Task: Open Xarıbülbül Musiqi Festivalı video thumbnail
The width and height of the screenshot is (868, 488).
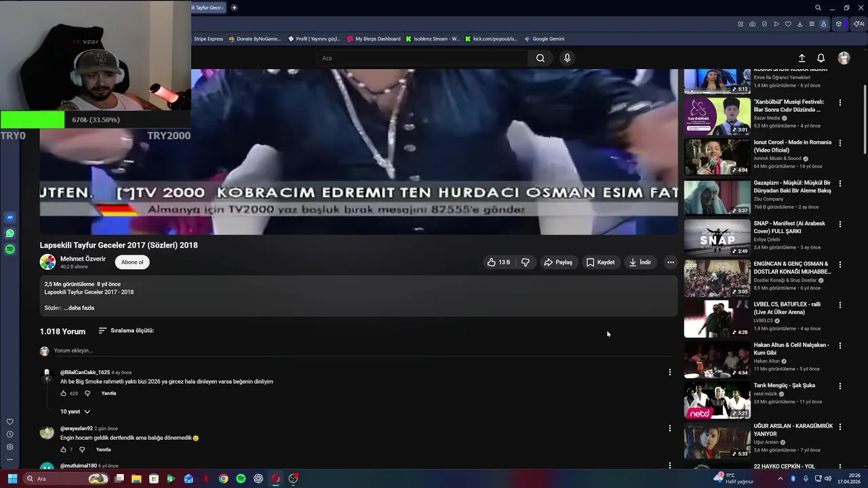Action: tap(717, 116)
